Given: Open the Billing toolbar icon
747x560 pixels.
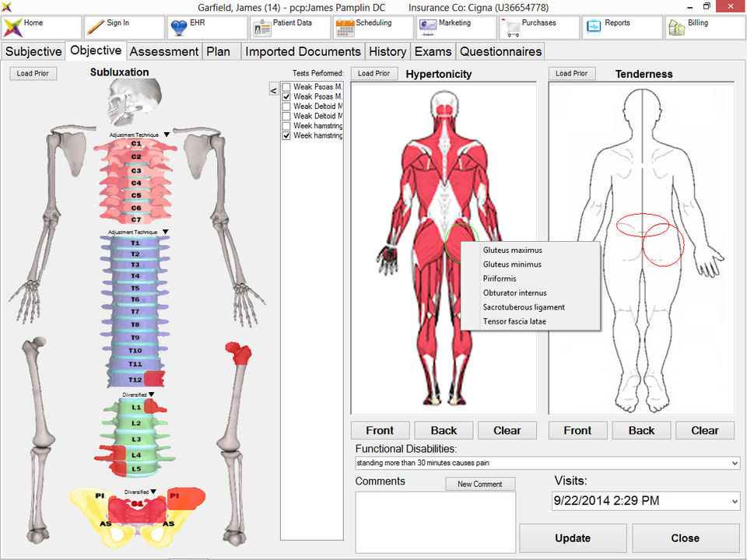Looking at the screenshot, I should pos(676,28).
